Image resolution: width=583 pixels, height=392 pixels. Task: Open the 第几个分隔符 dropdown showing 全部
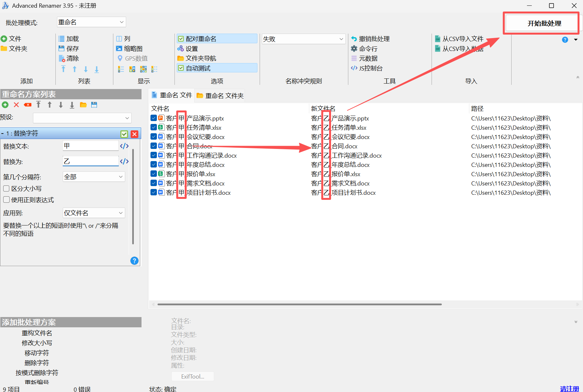coord(94,177)
